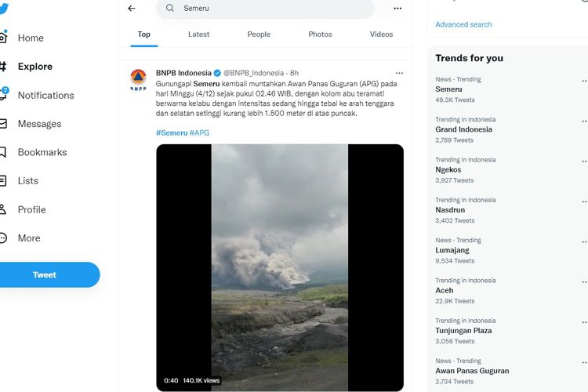Screen dimensions: 588x392
Task: Open the Advanced search link
Action: point(463,24)
